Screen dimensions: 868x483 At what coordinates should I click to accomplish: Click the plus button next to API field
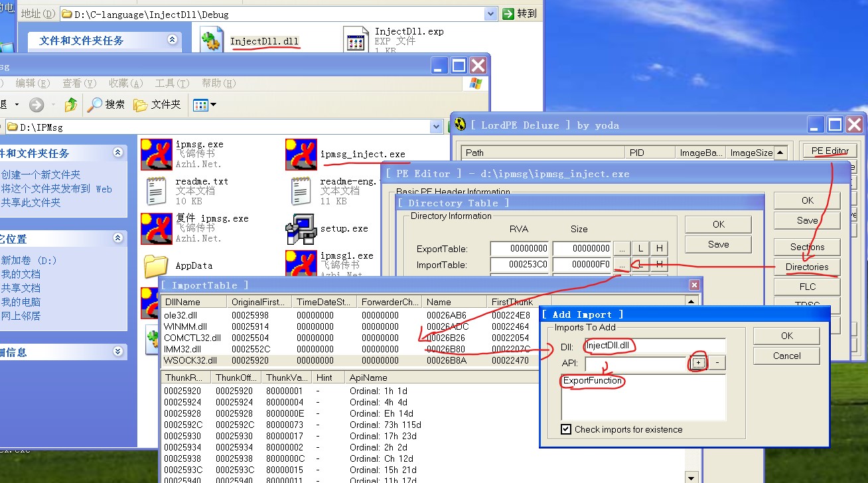[x=697, y=364]
